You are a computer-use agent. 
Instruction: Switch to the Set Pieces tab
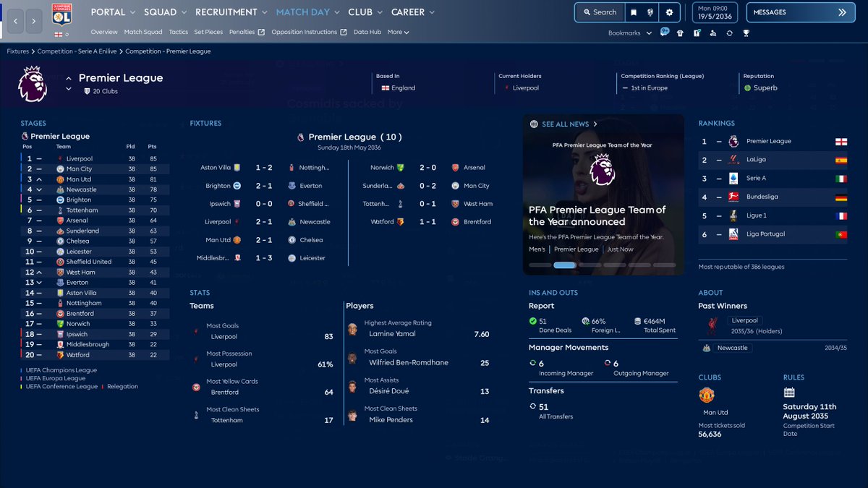pos(208,33)
